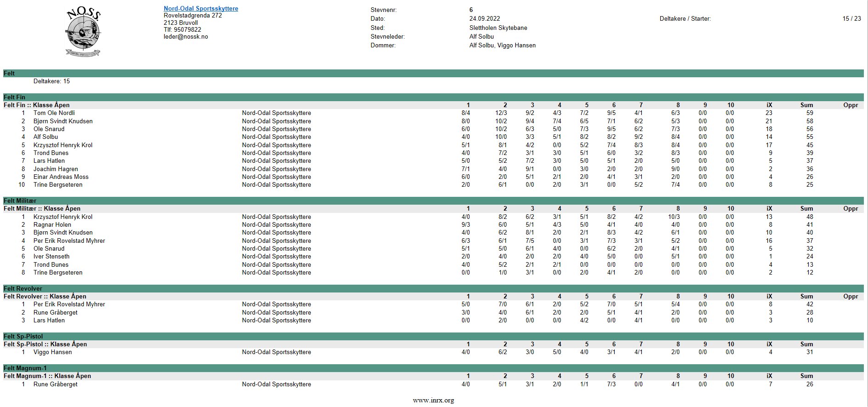This screenshot has width=868, height=407.
Task: Click the iX column header in Felt Militær
Action: click(770, 209)
